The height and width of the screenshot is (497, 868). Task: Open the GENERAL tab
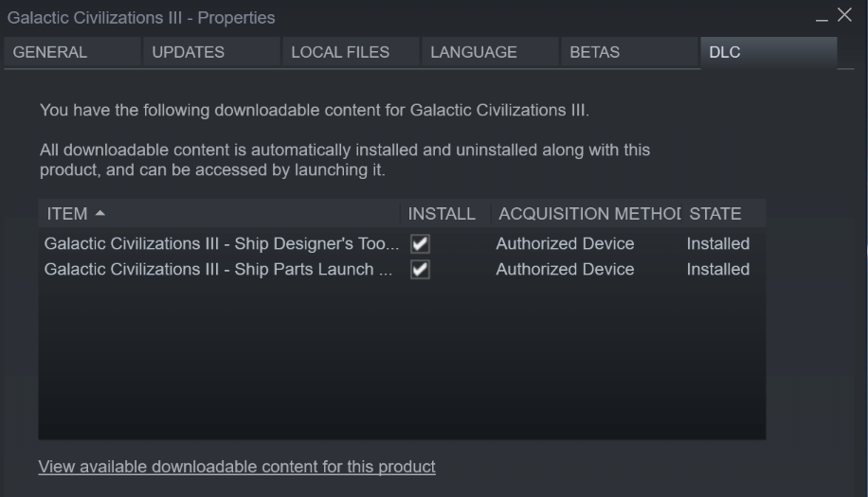point(50,52)
